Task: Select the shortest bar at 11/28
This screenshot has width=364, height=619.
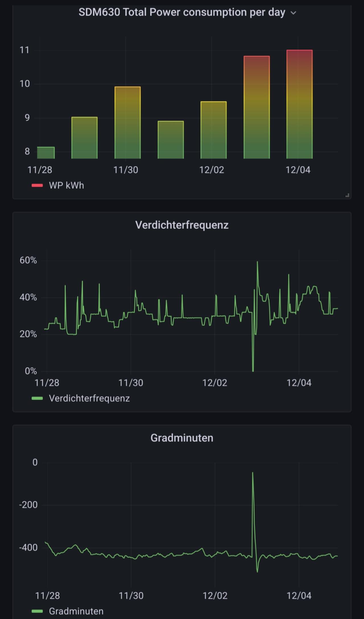Action: pyautogui.click(x=46, y=153)
